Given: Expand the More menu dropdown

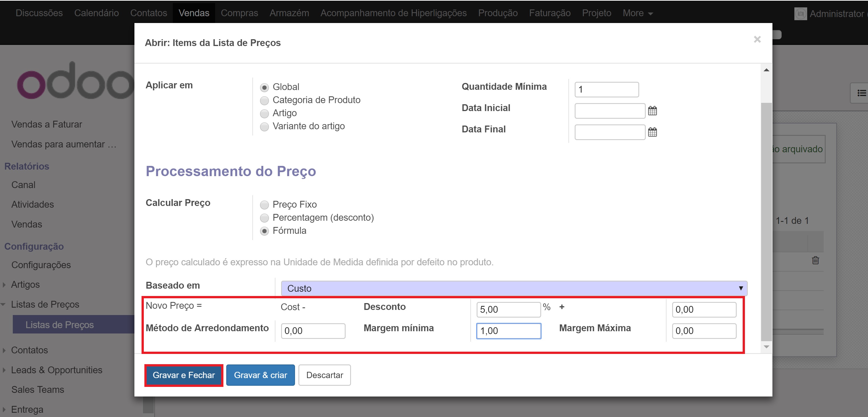Looking at the screenshot, I should tap(637, 13).
